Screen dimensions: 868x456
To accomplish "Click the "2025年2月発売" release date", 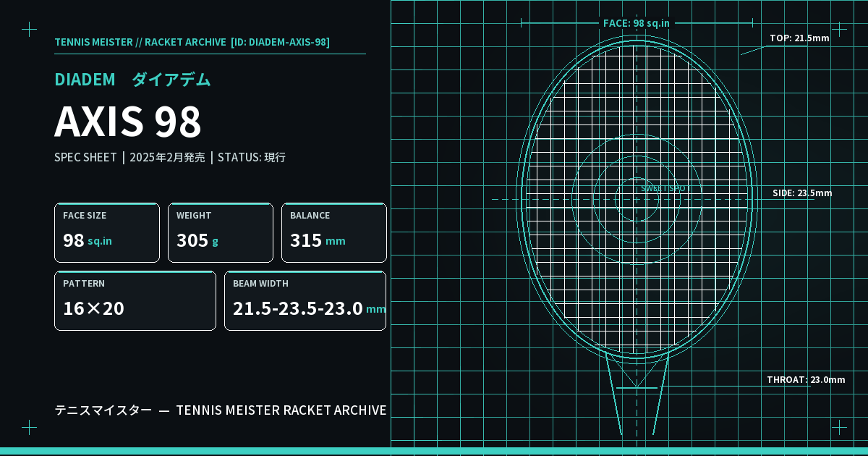I will click(x=167, y=157).
